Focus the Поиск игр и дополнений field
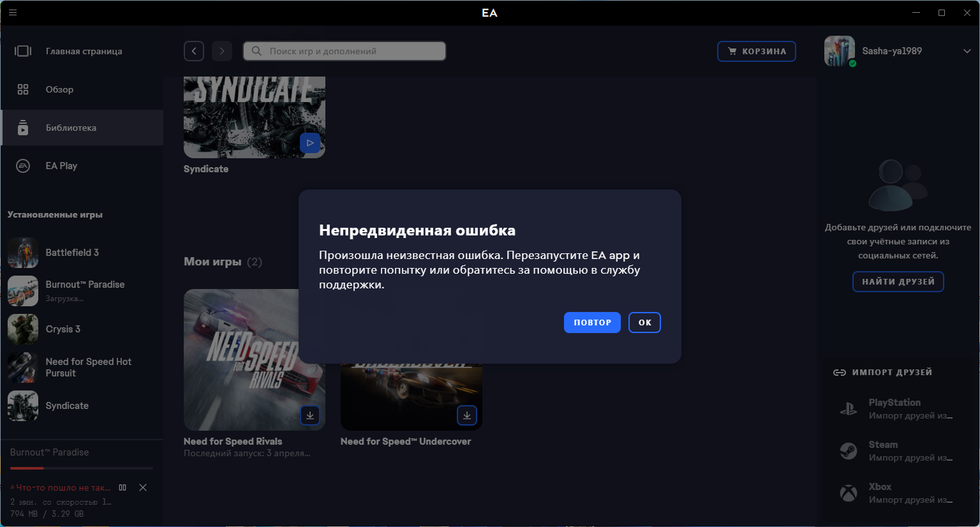The image size is (980, 527). [x=345, y=51]
